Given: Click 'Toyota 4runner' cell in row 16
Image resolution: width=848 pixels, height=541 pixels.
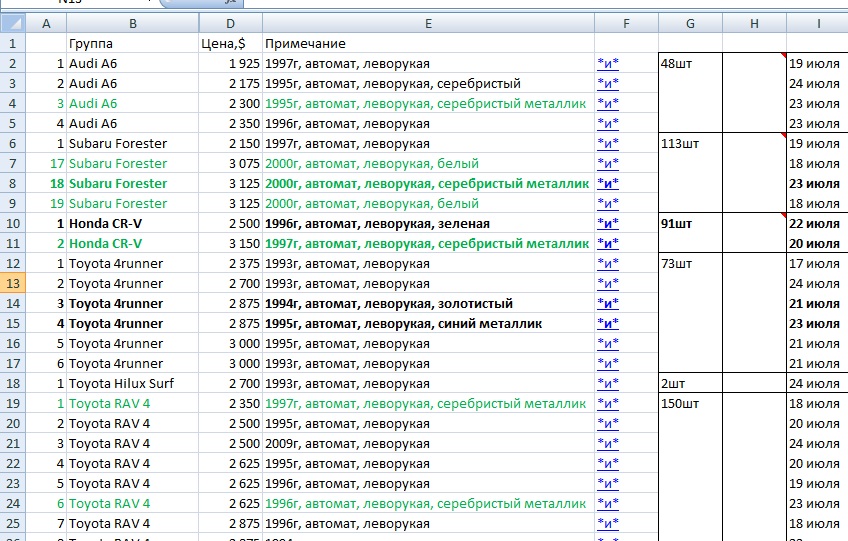Looking at the screenshot, I should click(x=132, y=344).
